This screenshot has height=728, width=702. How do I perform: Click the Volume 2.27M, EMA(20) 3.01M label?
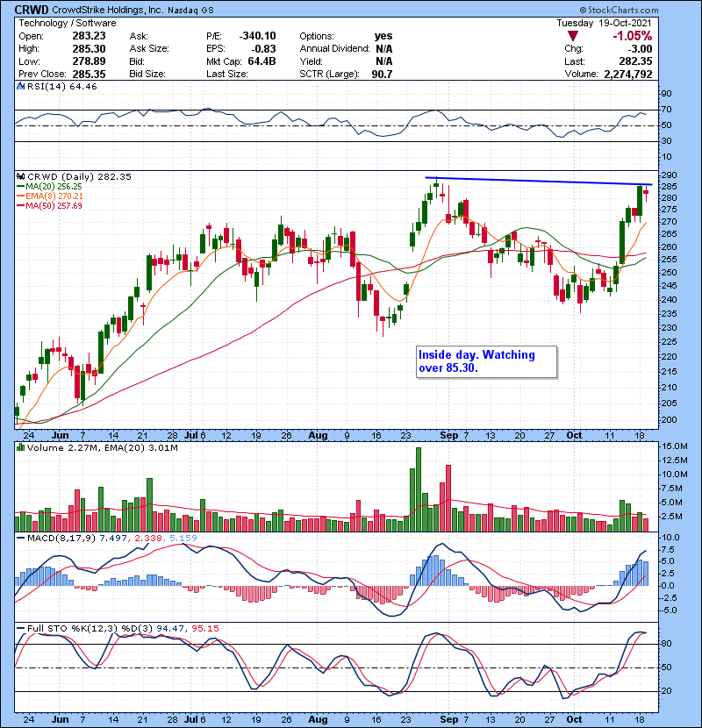tap(102, 448)
